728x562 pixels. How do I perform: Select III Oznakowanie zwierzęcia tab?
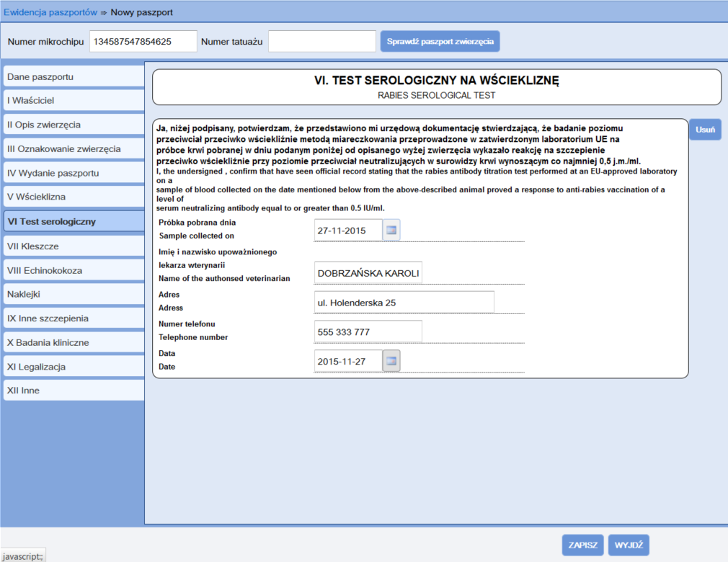pyautogui.click(x=74, y=149)
